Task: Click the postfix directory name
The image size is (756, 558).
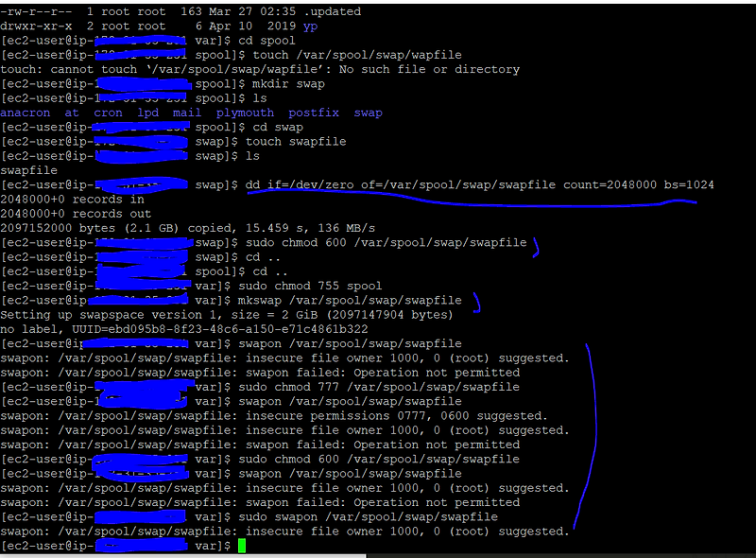Action: click(313, 111)
